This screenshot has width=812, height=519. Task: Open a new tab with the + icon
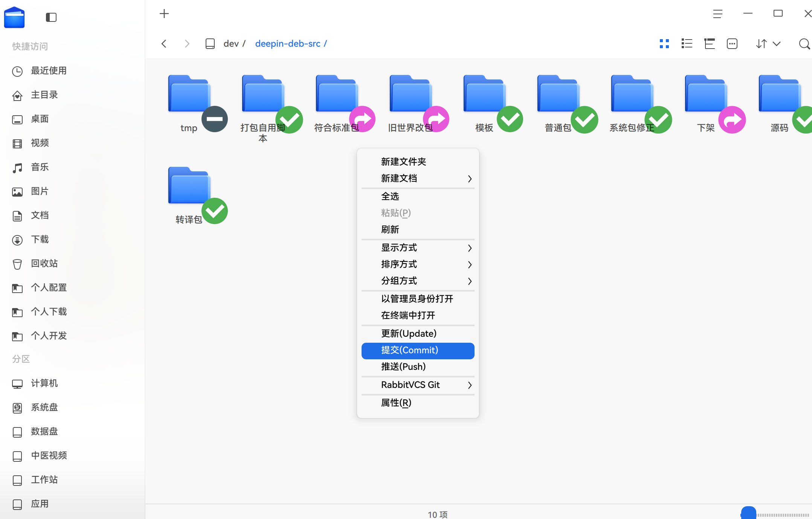click(164, 14)
